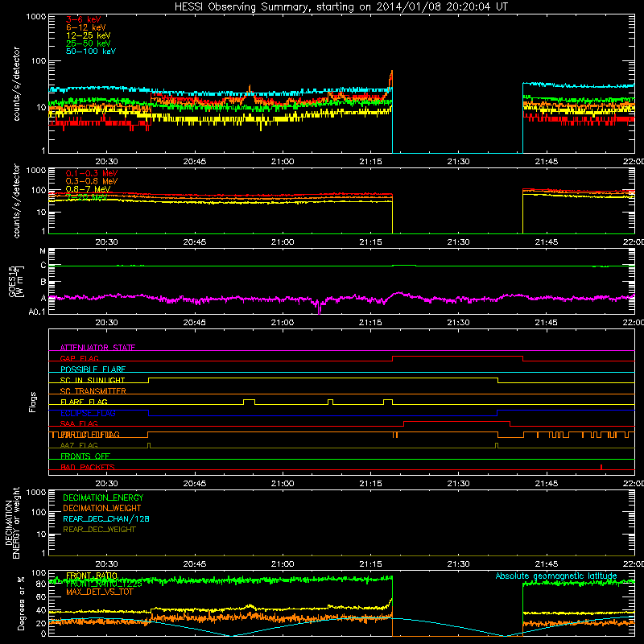Select the 21:30 tick under the keV panel

pos(458,162)
